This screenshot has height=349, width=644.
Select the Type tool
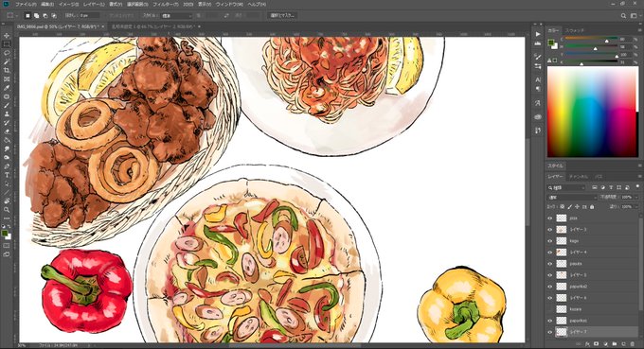pos(7,175)
